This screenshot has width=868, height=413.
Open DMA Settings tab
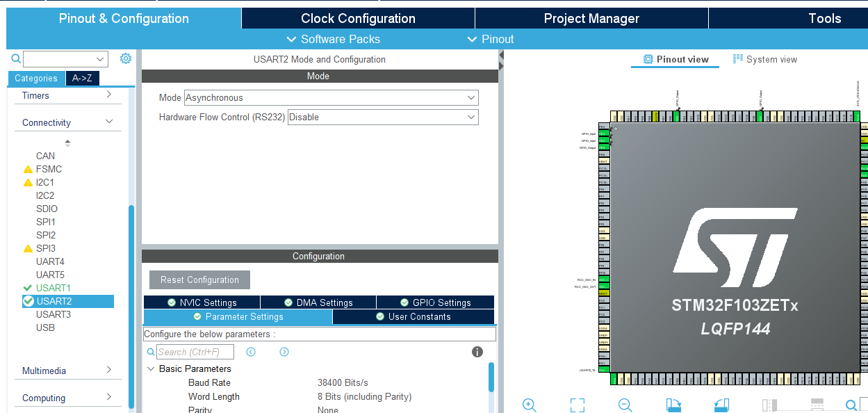point(318,302)
